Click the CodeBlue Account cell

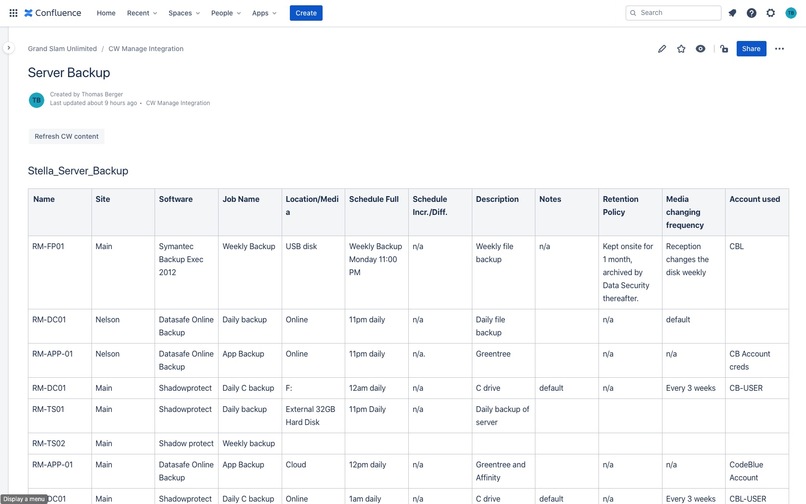pos(757,471)
